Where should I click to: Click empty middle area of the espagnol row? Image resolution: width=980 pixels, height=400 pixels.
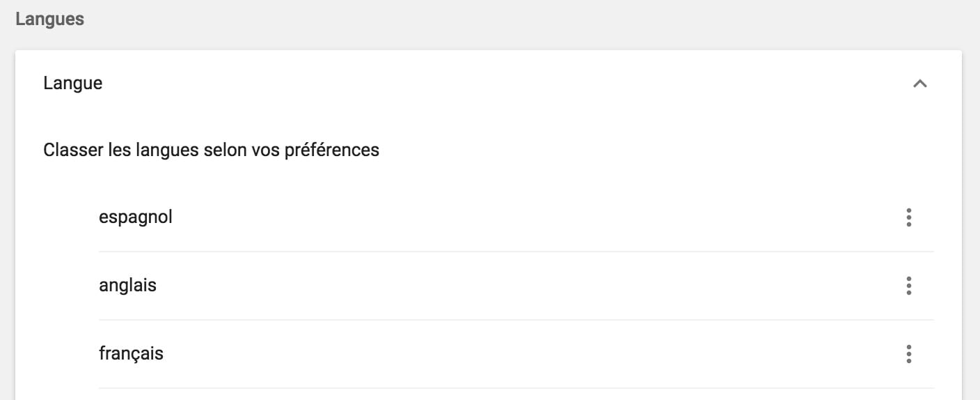pos(515,217)
